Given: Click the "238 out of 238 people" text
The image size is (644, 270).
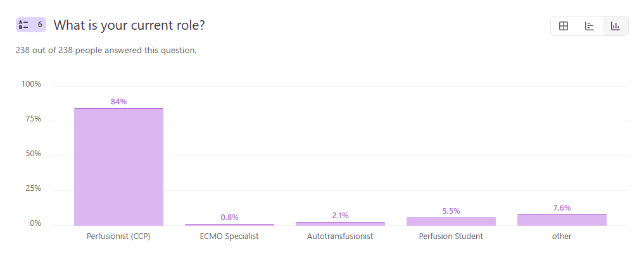Looking at the screenshot, I should (x=106, y=51).
